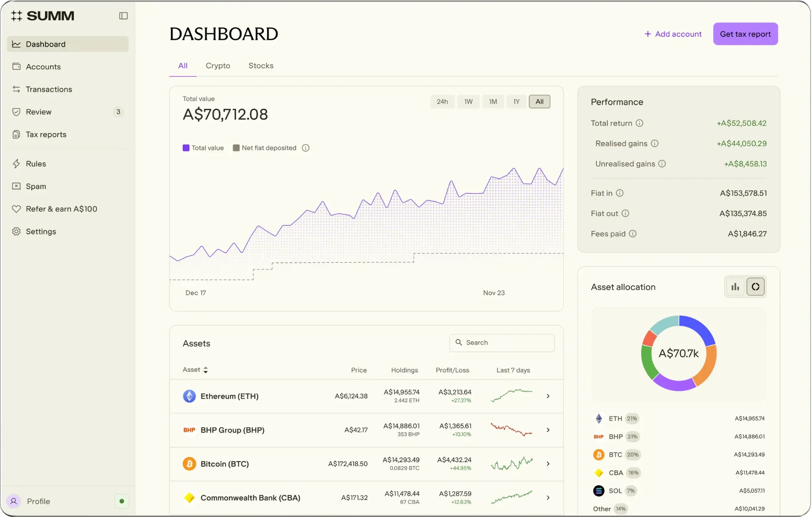
Task: Click the Realised gains info icon
Action: click(x=654, y=143)
